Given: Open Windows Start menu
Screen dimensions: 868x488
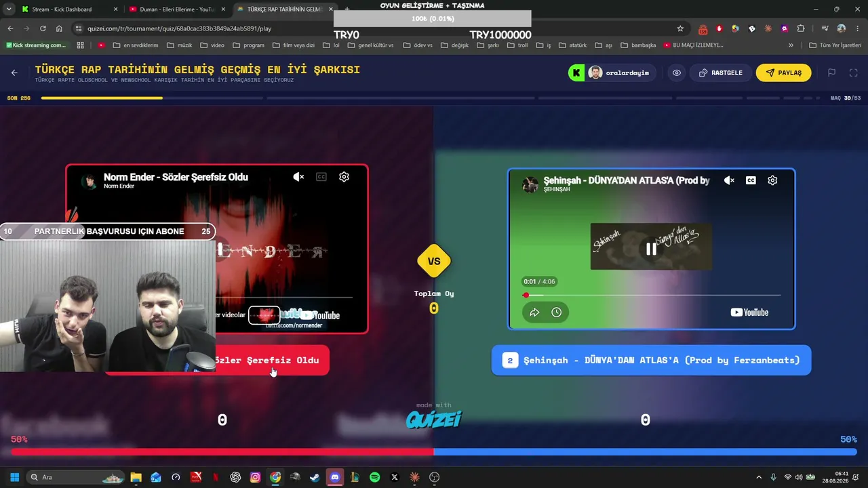Looking at the screenshot, I should pyautogui.click(x=14, y=477).
